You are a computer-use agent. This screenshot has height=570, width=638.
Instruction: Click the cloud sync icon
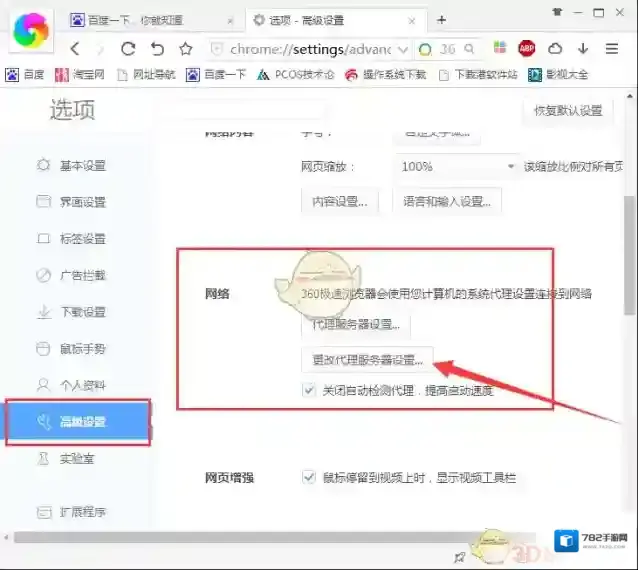[x=555, y=49]
